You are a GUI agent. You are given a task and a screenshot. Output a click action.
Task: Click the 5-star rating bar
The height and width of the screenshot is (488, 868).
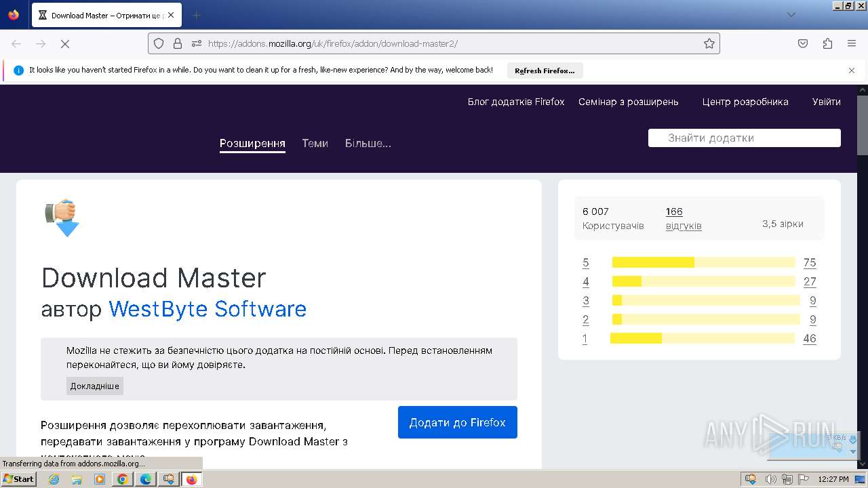point(704,262)
